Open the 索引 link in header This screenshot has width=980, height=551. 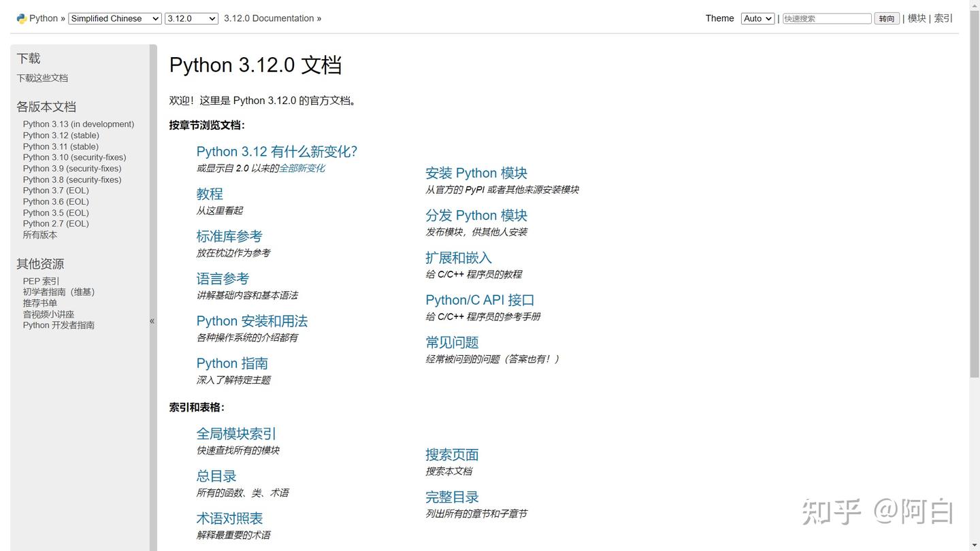(x=943, y=18)
